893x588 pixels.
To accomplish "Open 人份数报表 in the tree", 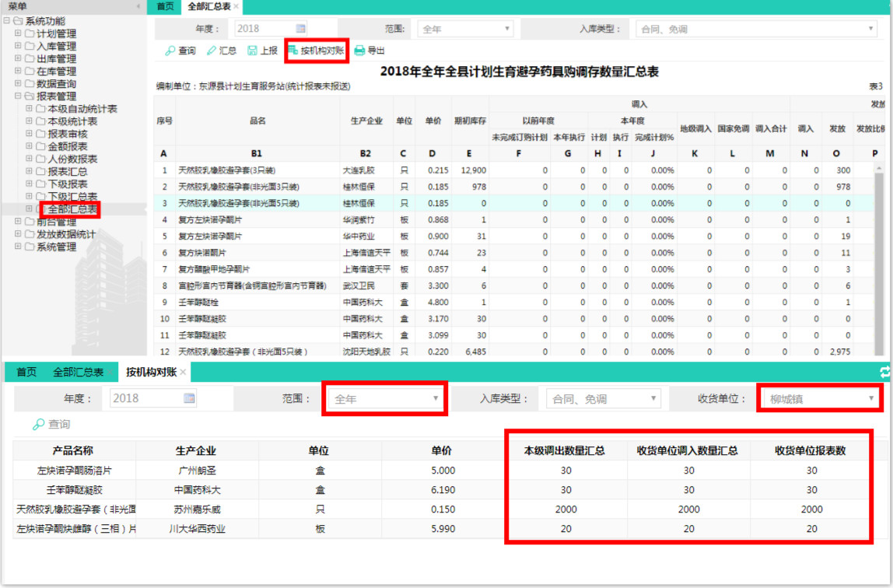I will tap(72, 159).
